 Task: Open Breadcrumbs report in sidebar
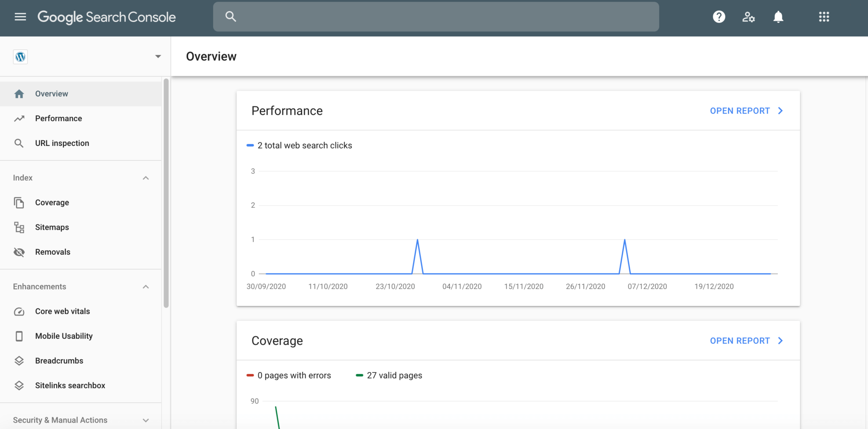click(81, 361)
